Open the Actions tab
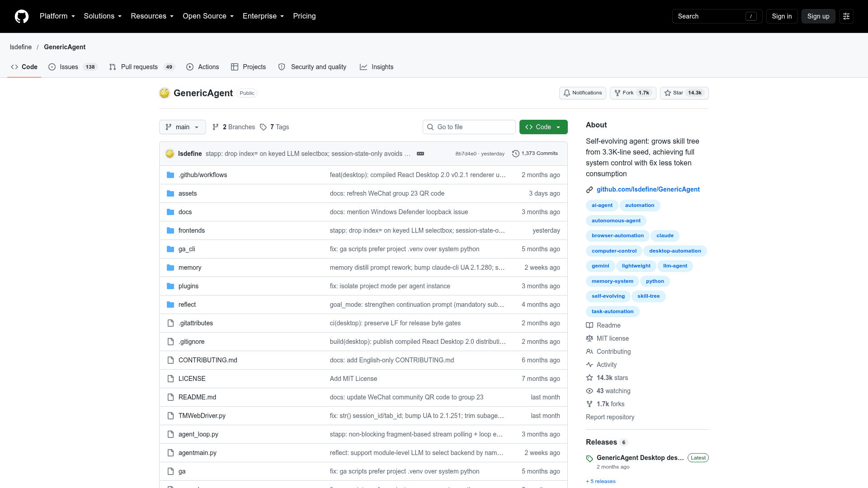The height and width of the screenshot is (488, 868). pyautogui.click(x=203, y=67)
